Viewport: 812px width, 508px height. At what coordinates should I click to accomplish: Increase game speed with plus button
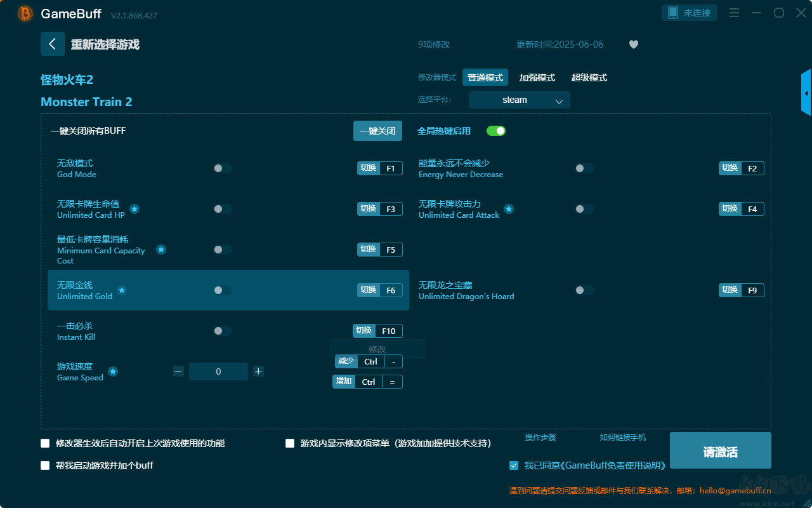tap(258, 371)
